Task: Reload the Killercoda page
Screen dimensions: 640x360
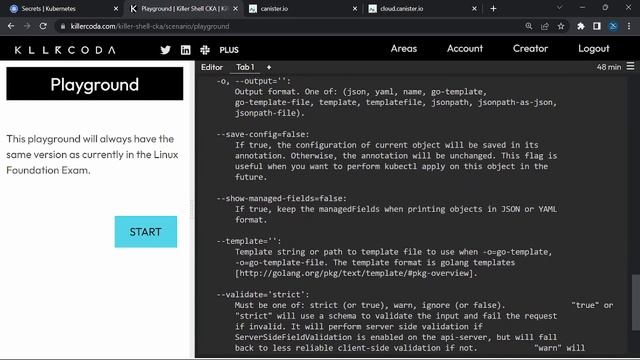Action: click(43, 26)
